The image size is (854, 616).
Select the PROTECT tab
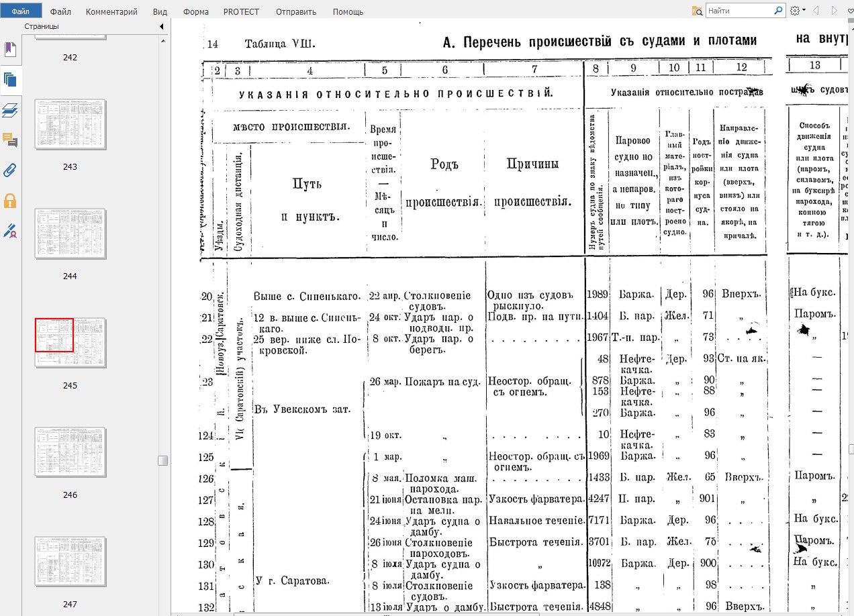click(x=241, y=11)
